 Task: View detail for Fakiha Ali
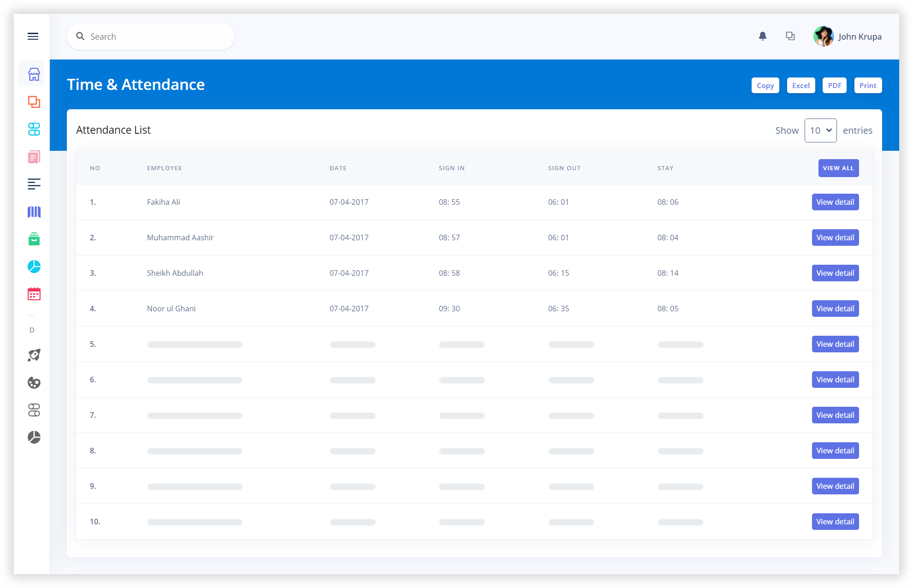tap(835, 202)
